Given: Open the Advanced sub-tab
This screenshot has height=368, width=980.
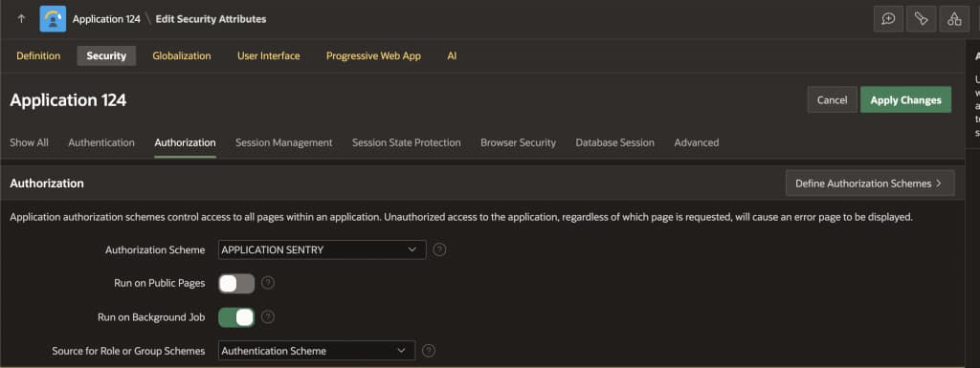Looking at the screenshot, I should (x=697, y=142).
